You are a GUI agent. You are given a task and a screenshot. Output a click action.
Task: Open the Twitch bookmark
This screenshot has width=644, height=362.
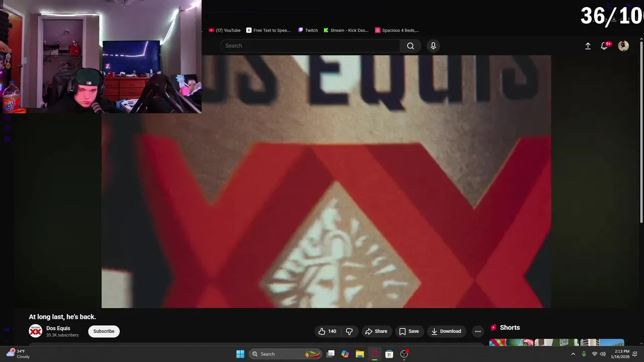(x=308, y=30)
